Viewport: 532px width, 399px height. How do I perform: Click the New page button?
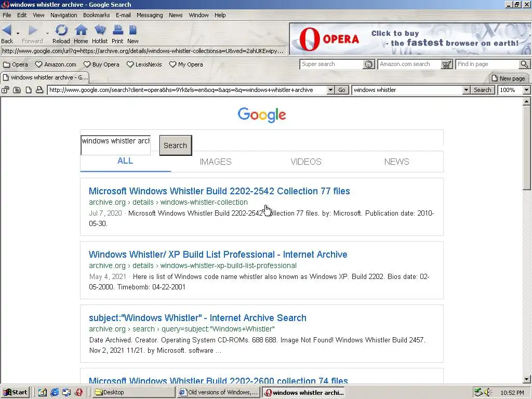pyautogui.click(x=509, y=78)
